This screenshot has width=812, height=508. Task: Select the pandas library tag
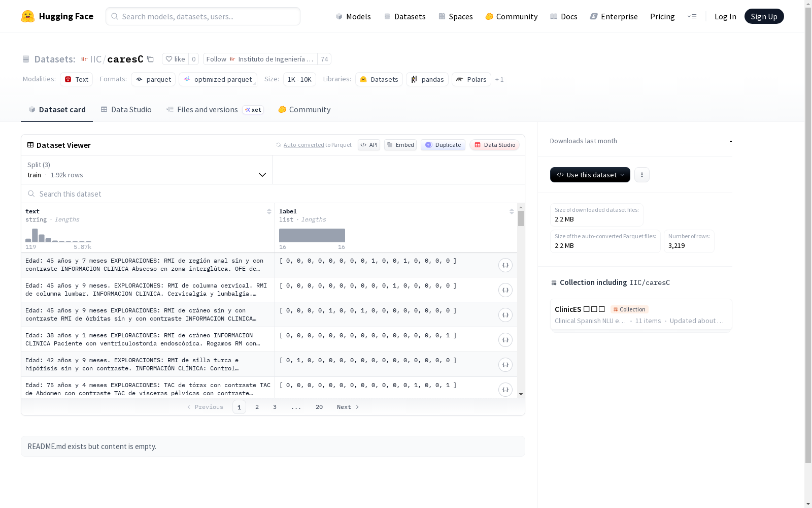click(x=427, y=79)
